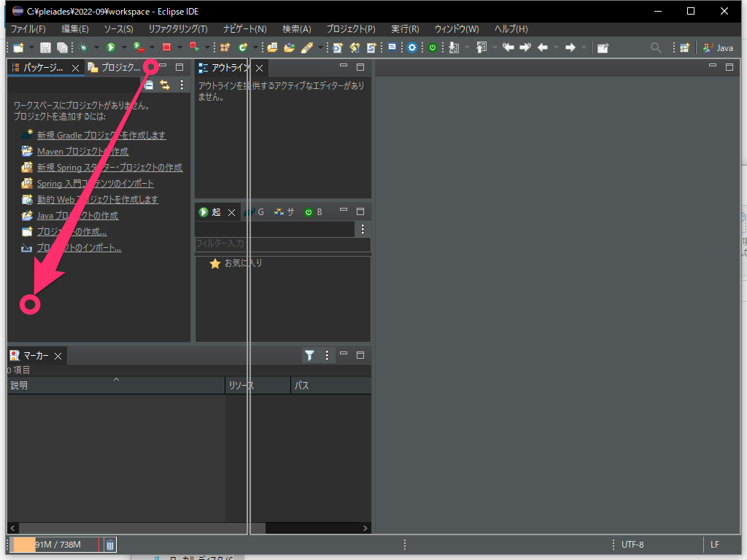Click the search magnifier icon in toolbar

point(656,47)
